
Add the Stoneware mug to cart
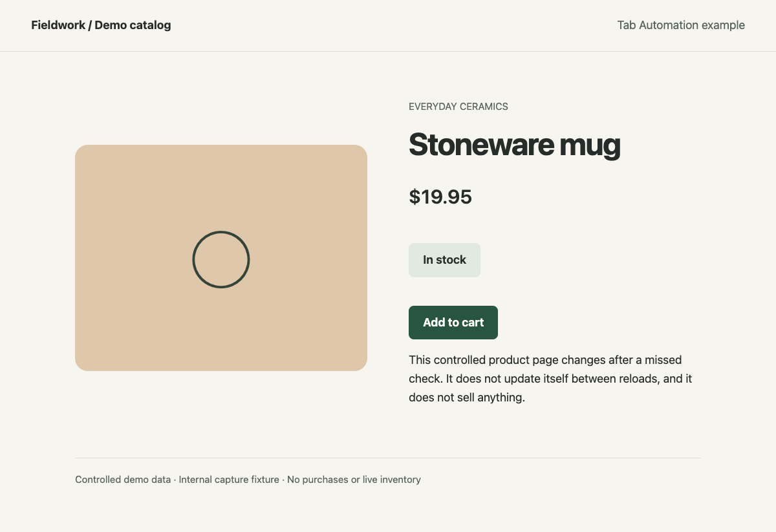[453, 323]
